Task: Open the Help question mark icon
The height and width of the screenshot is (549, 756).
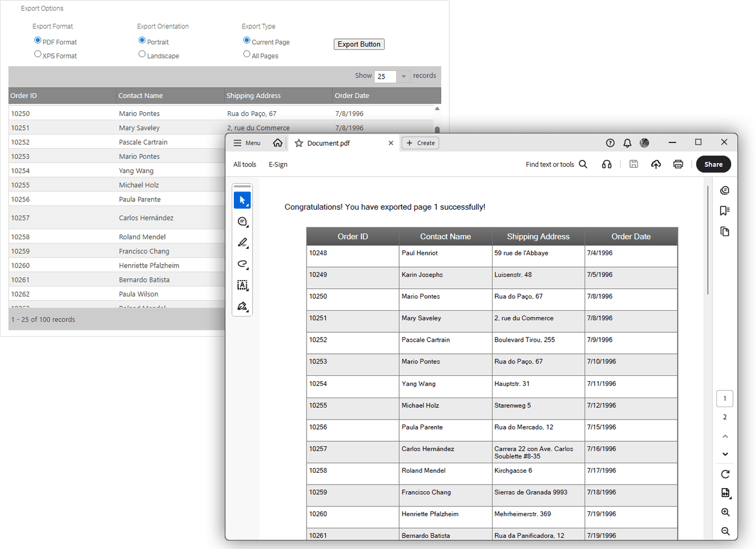Action: [x=610, y=143]
